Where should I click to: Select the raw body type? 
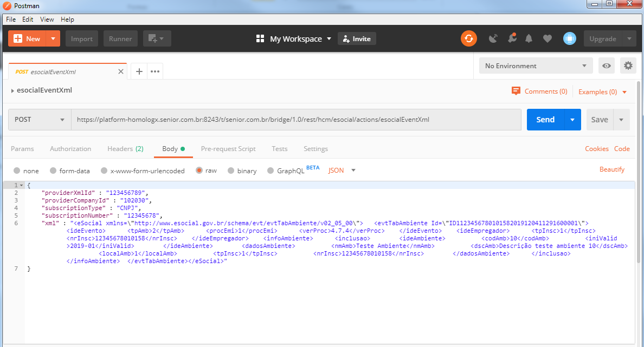coord(199,170)
